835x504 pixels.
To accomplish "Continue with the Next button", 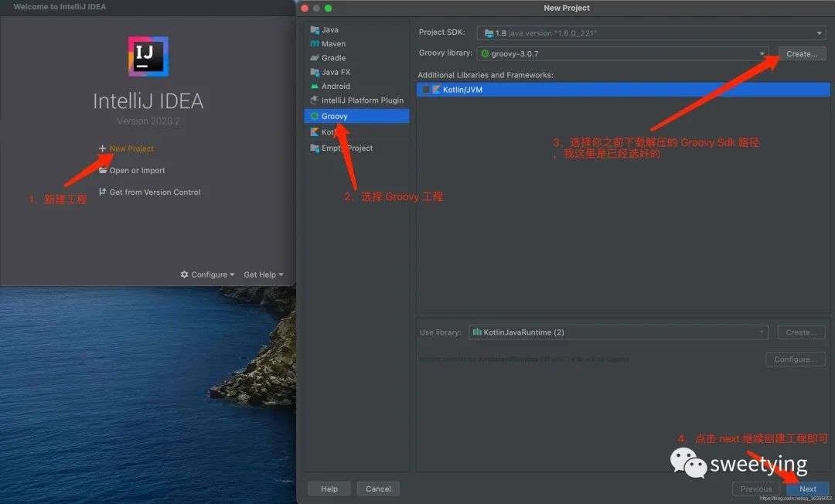I will [807, 489].
